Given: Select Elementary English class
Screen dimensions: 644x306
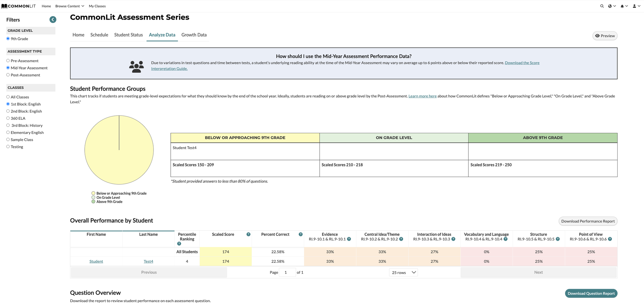Looking at the screenshot, I should (8, 132).
